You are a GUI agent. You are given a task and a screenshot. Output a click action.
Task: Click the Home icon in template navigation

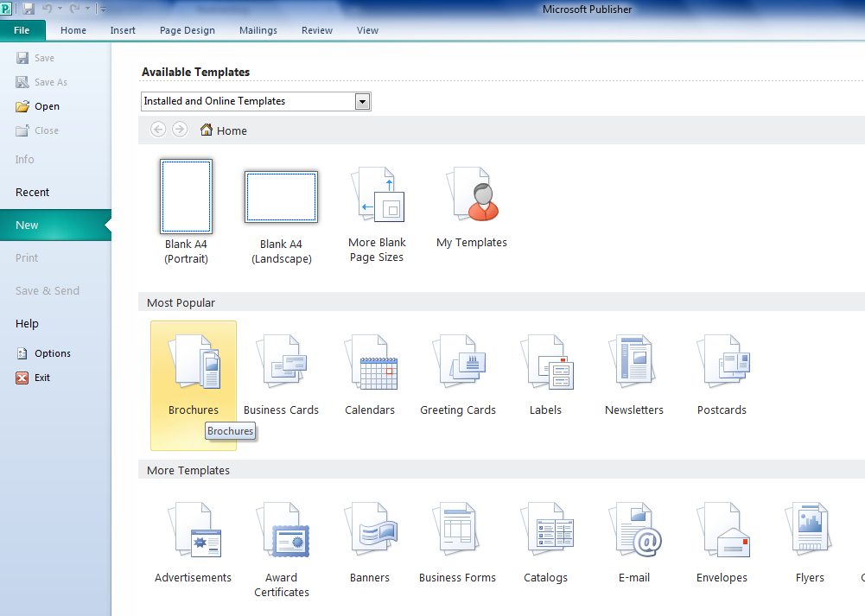pyautogui.click(x=207, y=130)
